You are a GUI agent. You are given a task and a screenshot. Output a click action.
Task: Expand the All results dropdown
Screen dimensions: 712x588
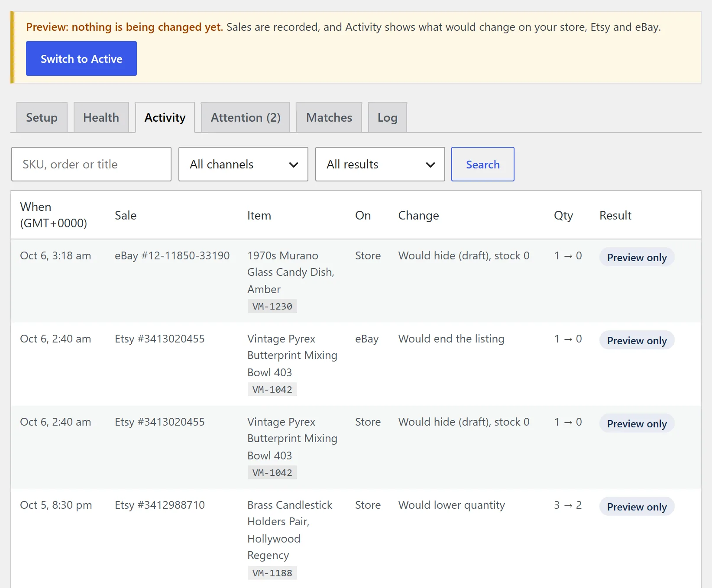click(x=380, y=164)
